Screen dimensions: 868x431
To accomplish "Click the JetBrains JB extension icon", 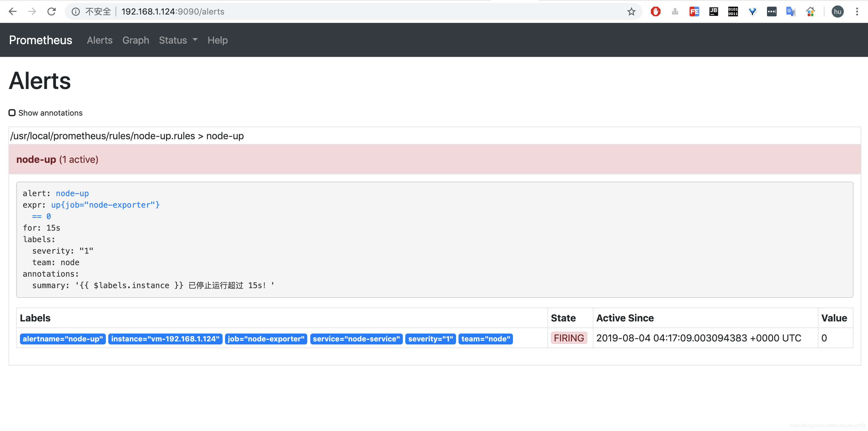I will (x=713, y=12).
